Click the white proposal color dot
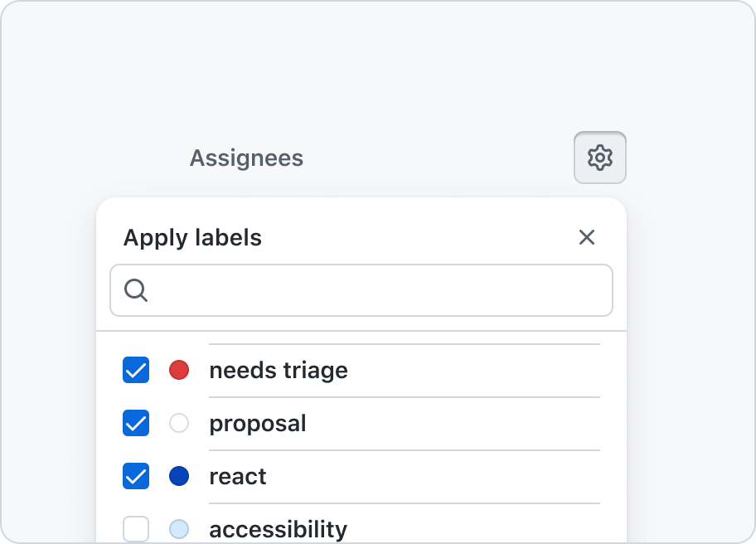Screen dimensions: 756x544 click(179, 423)
